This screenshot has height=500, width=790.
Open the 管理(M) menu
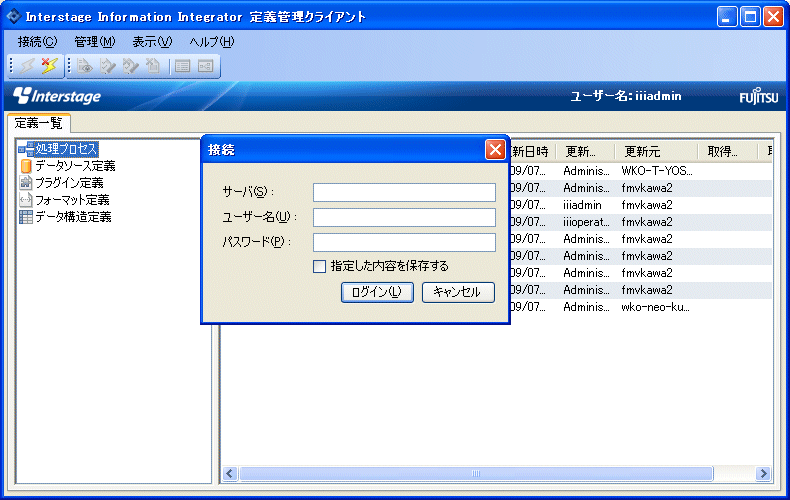(x=95, y=42)
